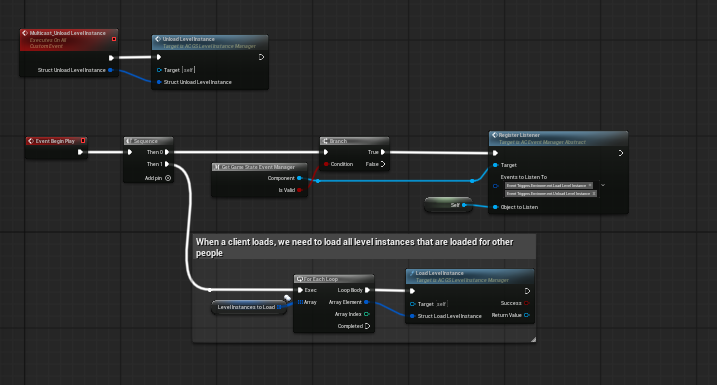
Task: Click the Register Listener function icon
Action: click(x=494, y=135)
